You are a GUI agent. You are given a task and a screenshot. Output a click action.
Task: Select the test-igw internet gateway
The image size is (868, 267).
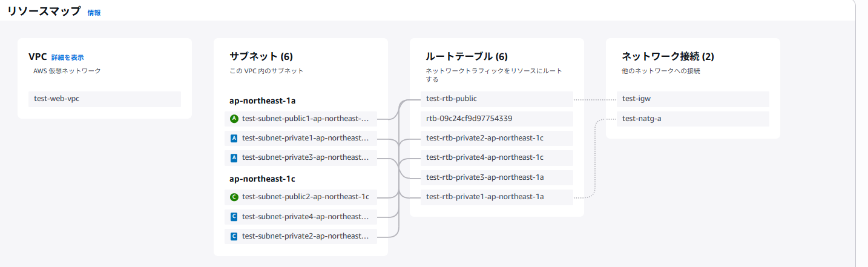click(692, 99)
